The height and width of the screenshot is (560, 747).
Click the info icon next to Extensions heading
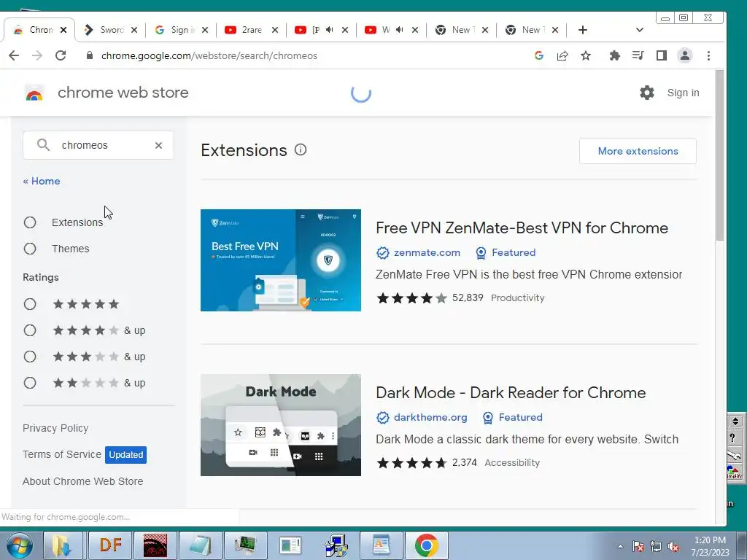point(301,150)
